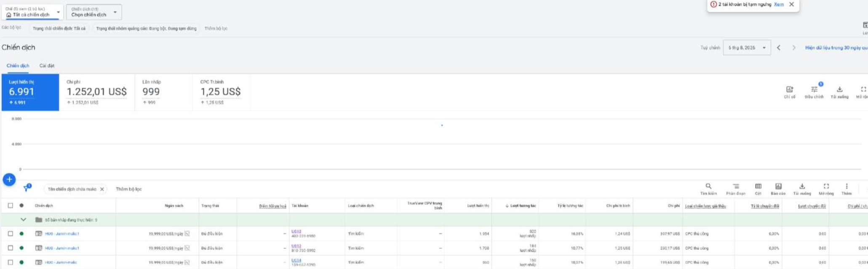The width and height of the screenshot is (868, 269).
Task: Select the CPC Tr.bình scorecard
Action: pos(221,92)
